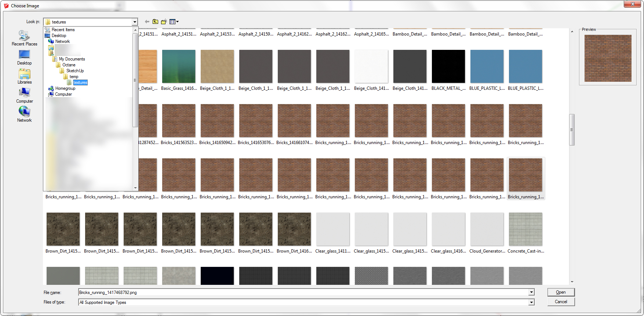Click the Up One Level folder icon
This screenshot has height=316, width=644.
156,22
